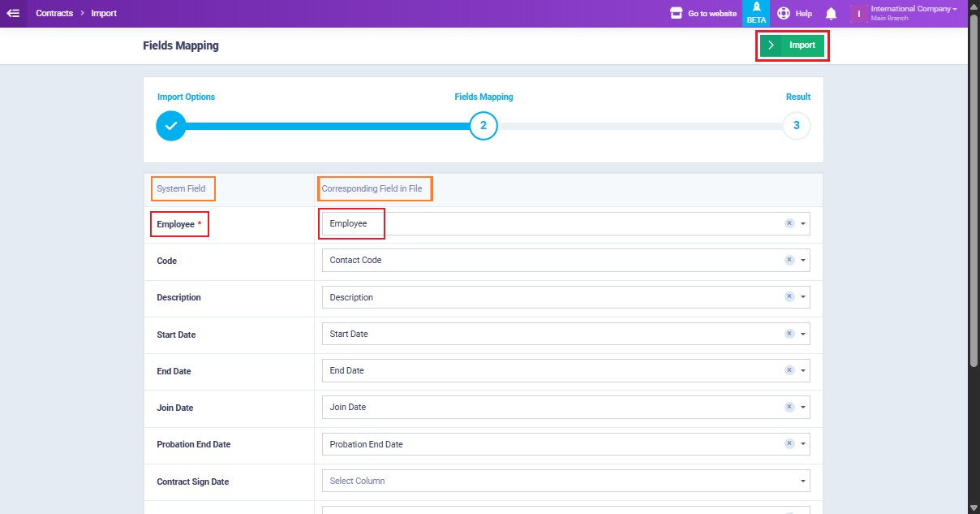The width and height of the screenshot is (980, 514).
Task: Go to Contracts breadcrumb
Action: point(54,13)
